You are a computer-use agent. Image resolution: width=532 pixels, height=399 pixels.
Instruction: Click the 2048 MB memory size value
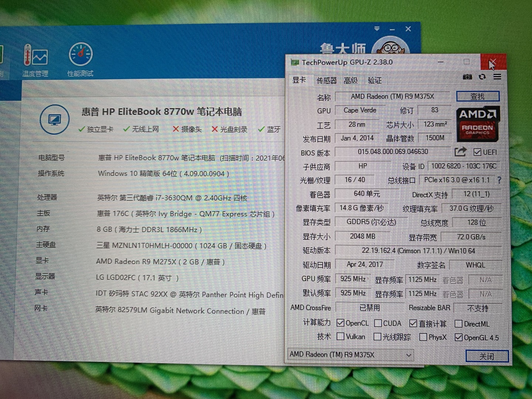pos(362,236)
